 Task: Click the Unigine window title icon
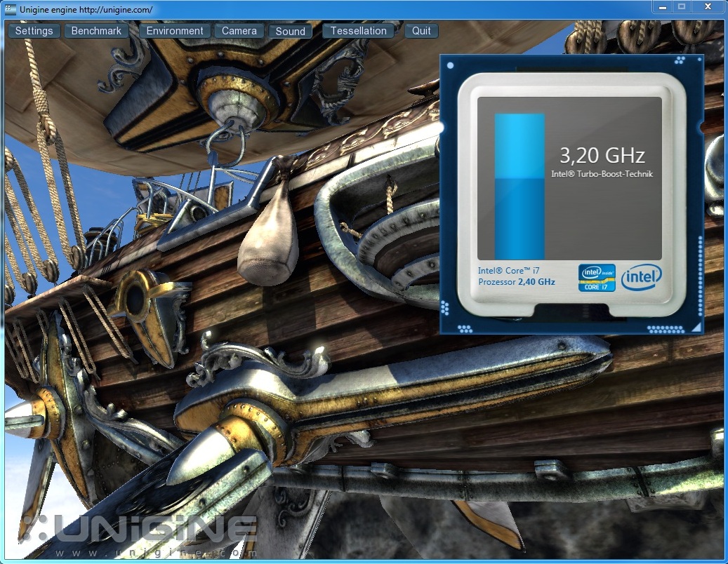10,9
